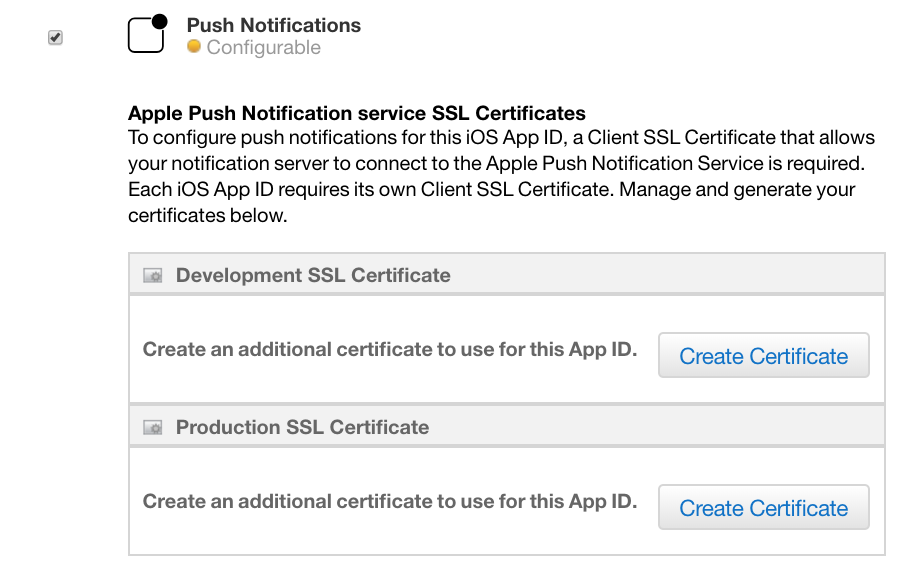Select the Development SSL Certificate section title
The width and height of the screenshot is (918, 570).
click(x=313, y=275)
